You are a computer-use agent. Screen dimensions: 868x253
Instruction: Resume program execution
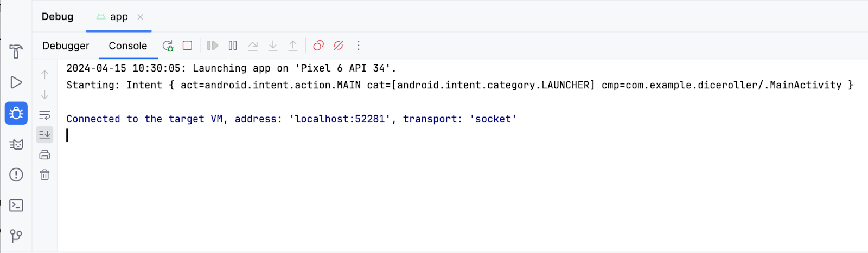pos(213,46)
